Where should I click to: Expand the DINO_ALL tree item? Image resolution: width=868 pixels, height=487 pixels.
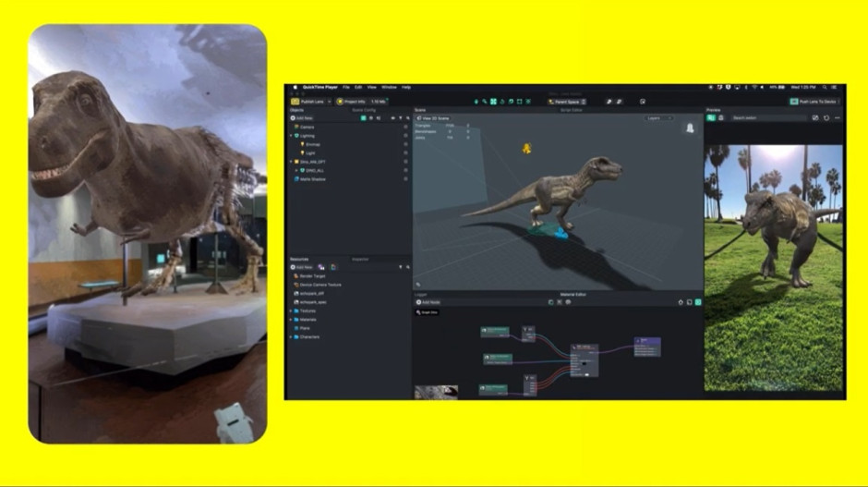click(296, 171)
